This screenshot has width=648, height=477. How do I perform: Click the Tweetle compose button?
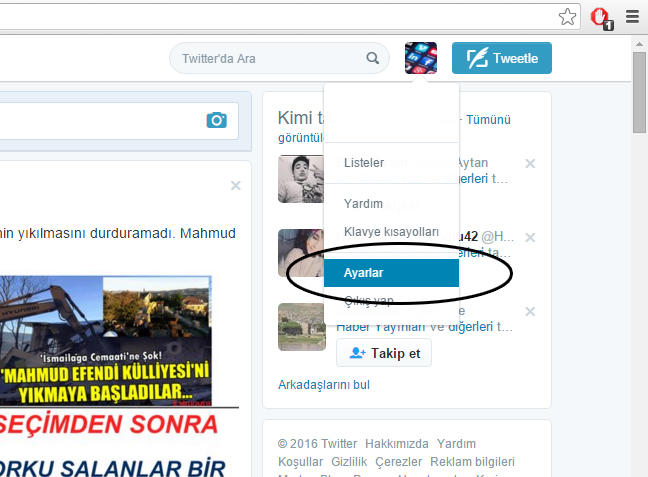[502, 58]
